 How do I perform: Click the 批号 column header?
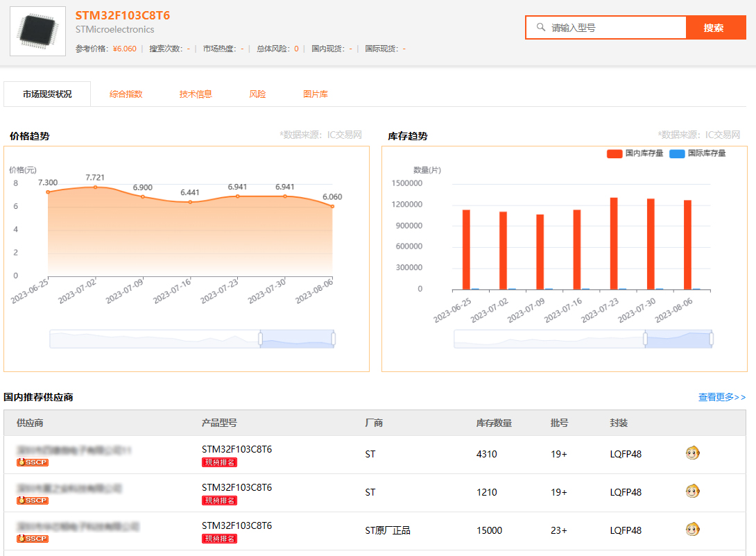(559, 423)
